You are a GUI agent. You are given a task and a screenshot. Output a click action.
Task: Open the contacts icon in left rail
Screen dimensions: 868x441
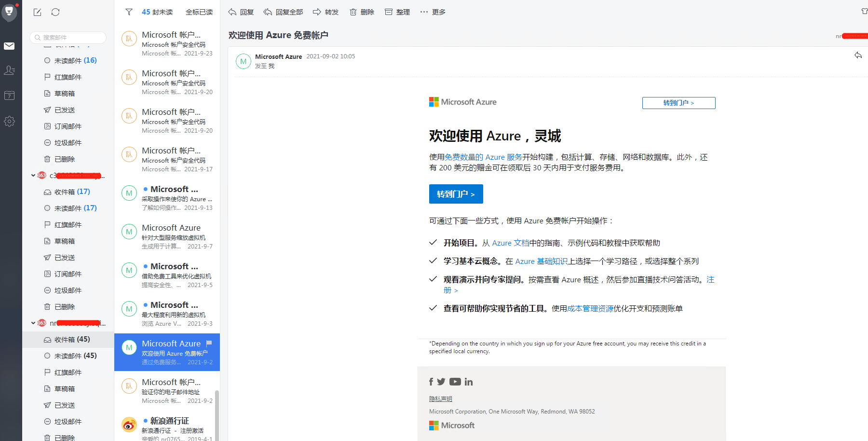pos(9,70)
